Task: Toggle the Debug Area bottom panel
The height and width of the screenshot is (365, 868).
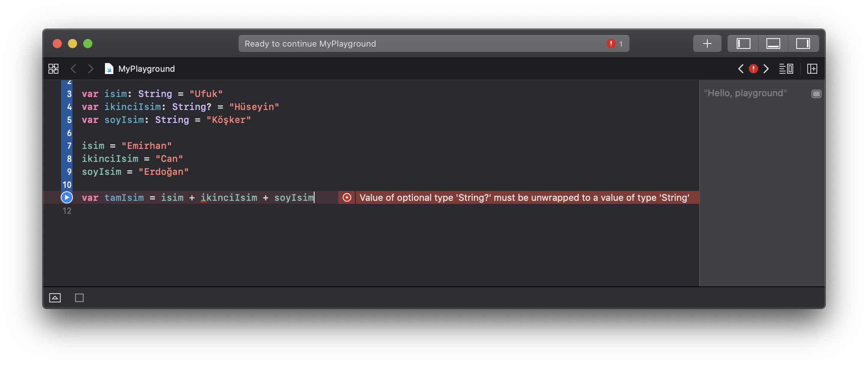Action: pos(773,44)
